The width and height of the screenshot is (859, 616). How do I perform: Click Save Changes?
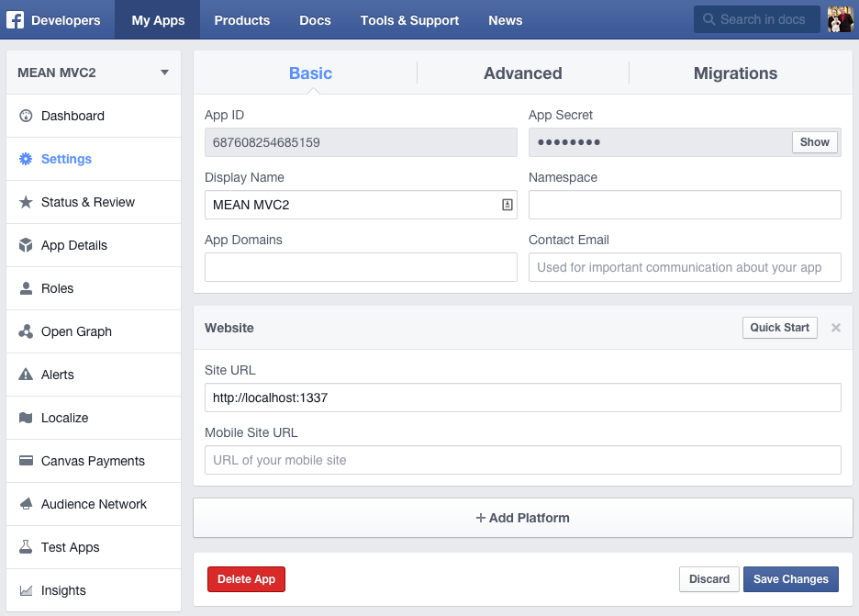(x=790, y=578)
